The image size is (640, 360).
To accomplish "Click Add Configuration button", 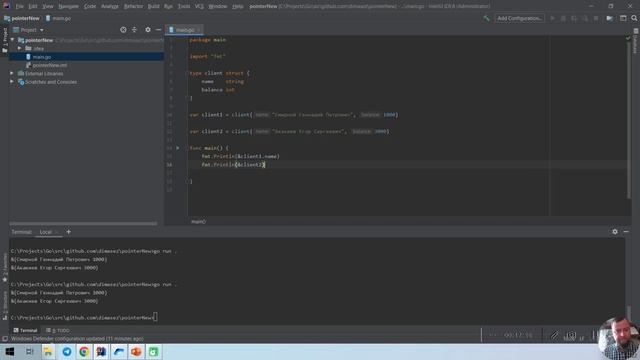I will coord(519,18).
